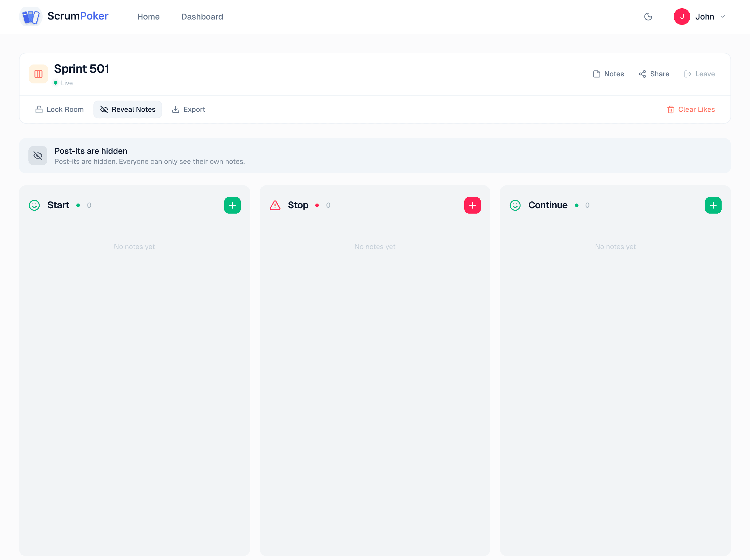Add a note to Stop column

click(472, 205)
